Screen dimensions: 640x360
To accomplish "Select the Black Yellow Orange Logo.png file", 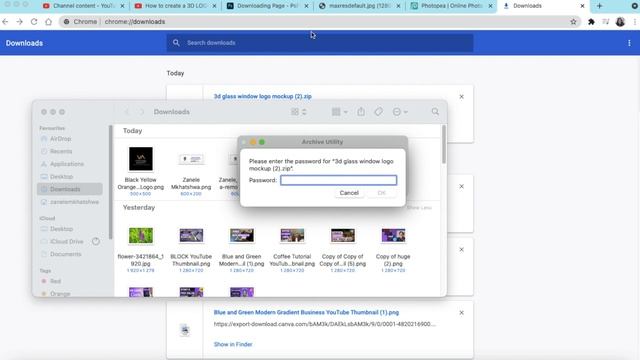I will coord(140,171).
